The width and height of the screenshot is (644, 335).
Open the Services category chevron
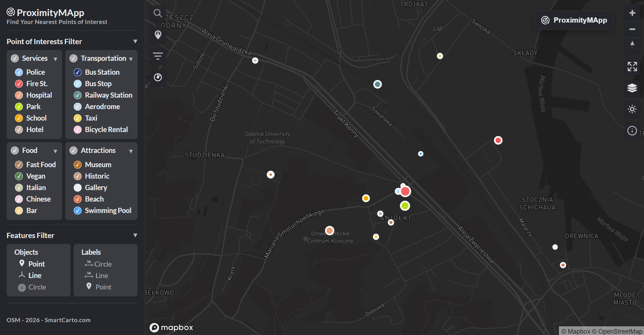pyautogui.click(x=56, y=59)
